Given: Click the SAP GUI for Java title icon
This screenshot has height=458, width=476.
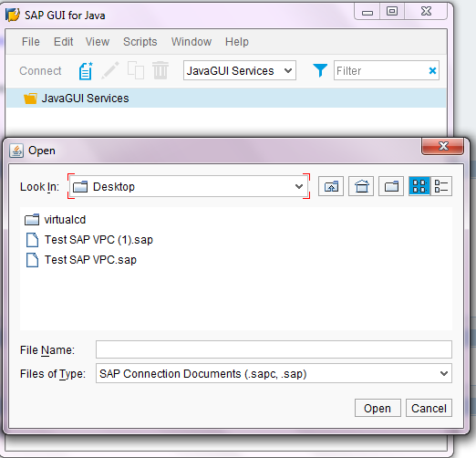Looking at the screenshot, I should (x=13, y=15).
